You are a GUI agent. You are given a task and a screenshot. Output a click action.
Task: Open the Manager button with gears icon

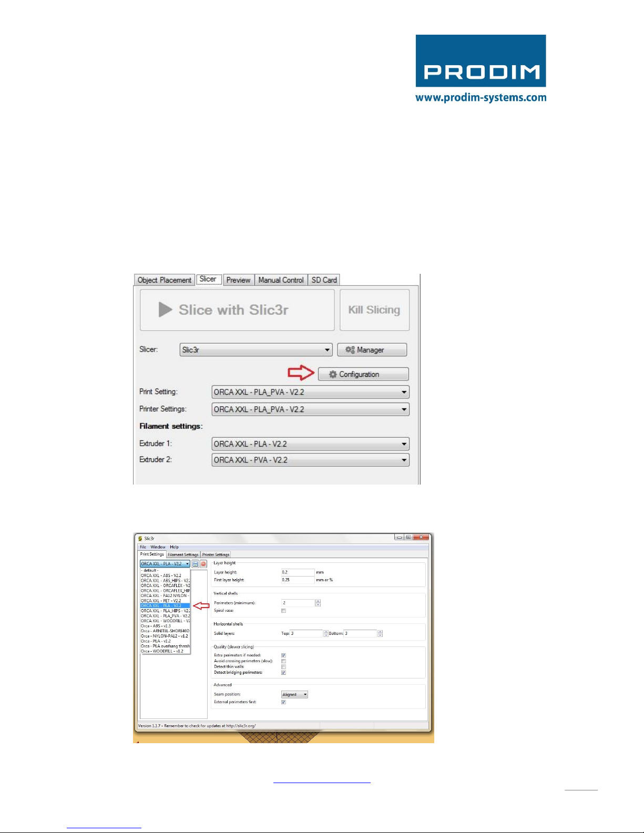372,350
